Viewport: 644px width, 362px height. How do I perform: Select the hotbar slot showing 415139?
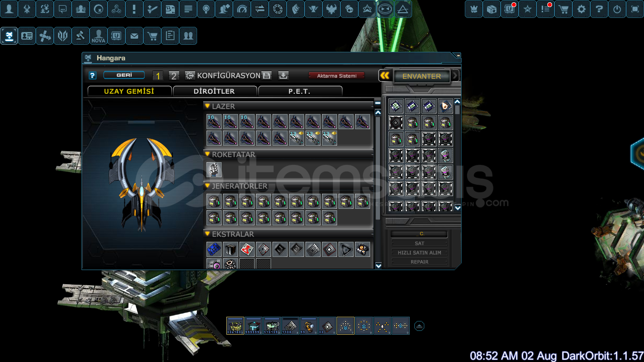(272, 326)
